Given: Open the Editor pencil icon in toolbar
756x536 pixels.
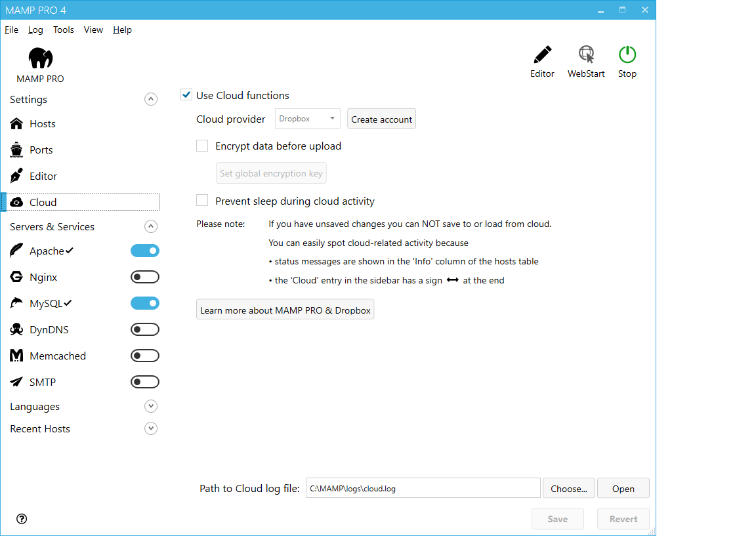Looking at the screenshot, I should point(543,54).
